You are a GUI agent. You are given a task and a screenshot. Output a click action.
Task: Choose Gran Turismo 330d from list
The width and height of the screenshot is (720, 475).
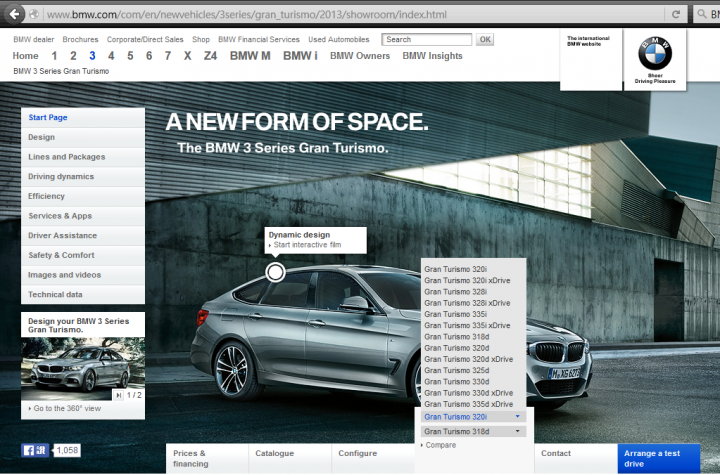[x=456, y=382]
